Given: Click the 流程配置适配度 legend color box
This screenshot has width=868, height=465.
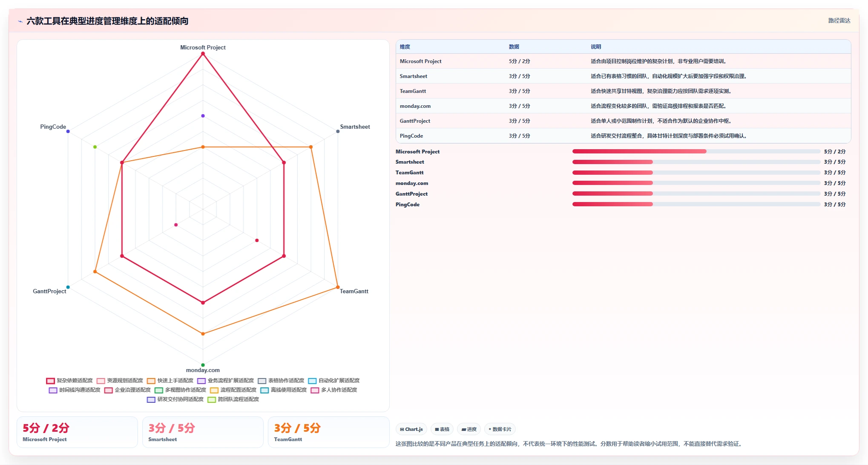Looking at the screenshot, I should click(214, 390).
